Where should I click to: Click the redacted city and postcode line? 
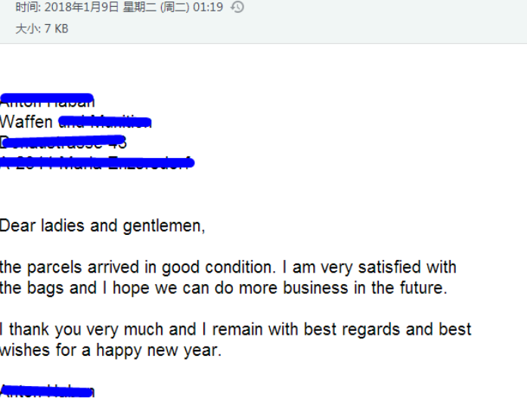pos(97,162)
